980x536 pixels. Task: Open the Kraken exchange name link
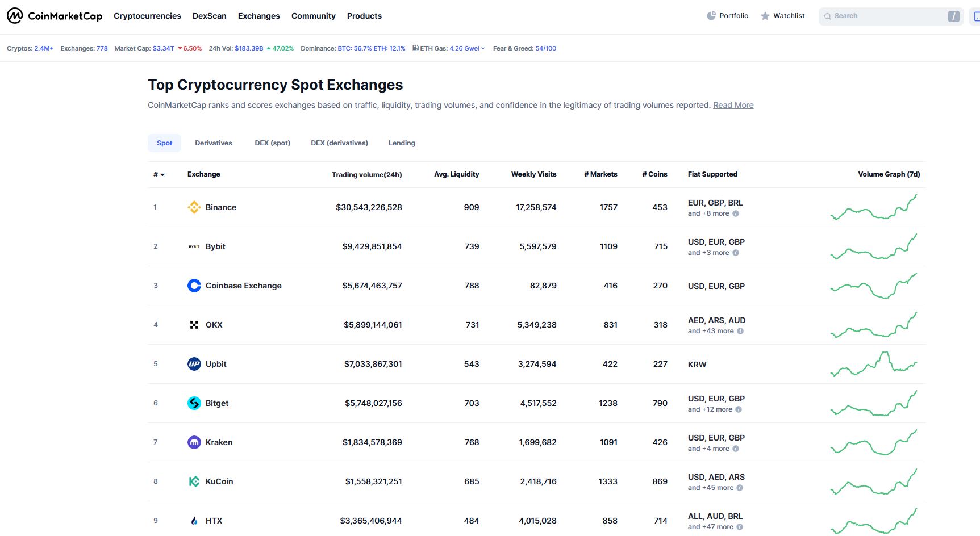pyautogui.click(x=219, y=442)
